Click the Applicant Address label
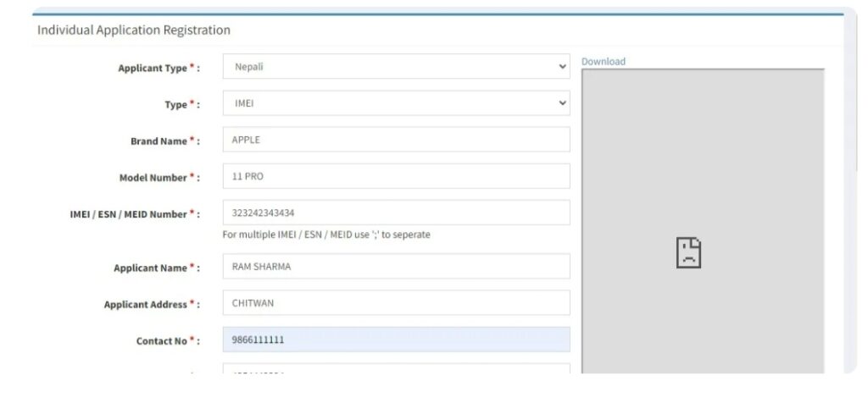Screen dimensions: 868x403 (151, 305)
